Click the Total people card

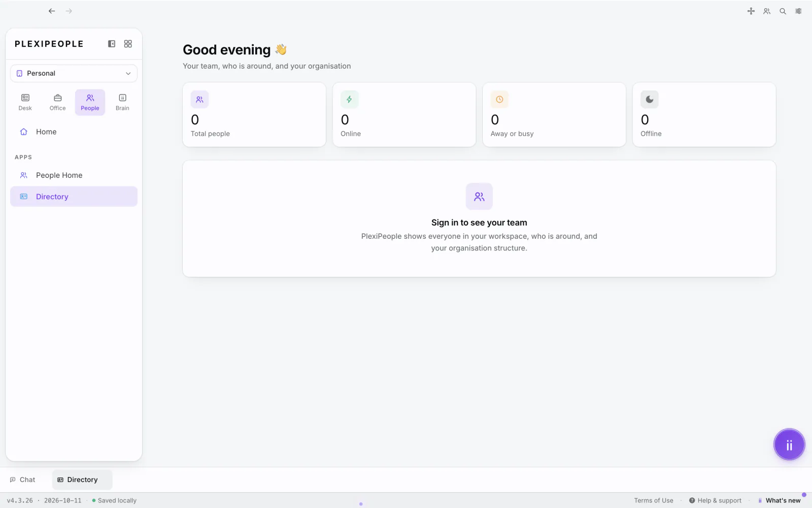[x=254, y=115]
